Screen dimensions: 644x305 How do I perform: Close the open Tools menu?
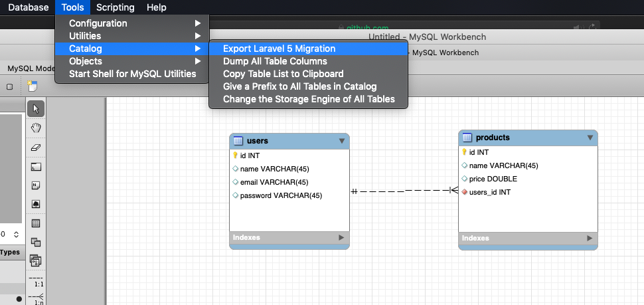(72, 7)
